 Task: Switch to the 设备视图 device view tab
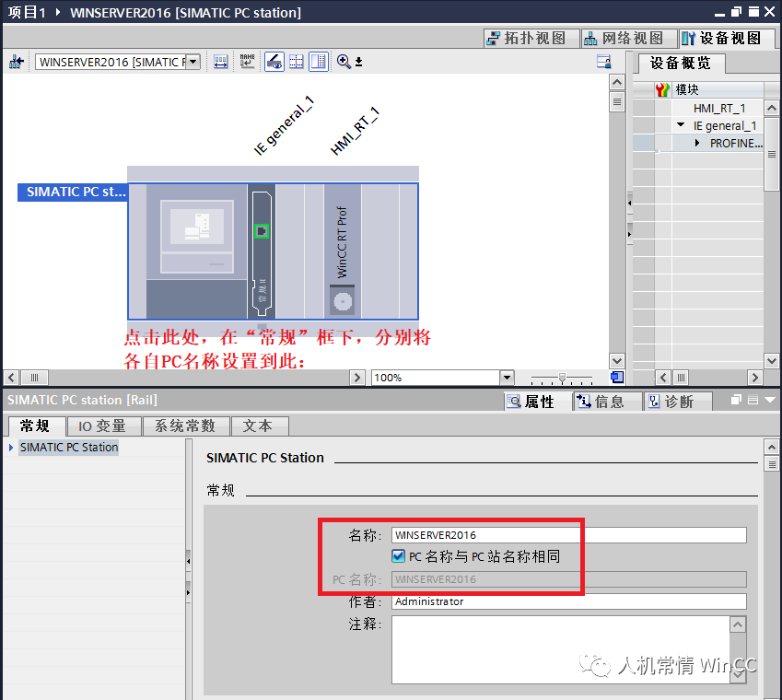tap(726, 38)
